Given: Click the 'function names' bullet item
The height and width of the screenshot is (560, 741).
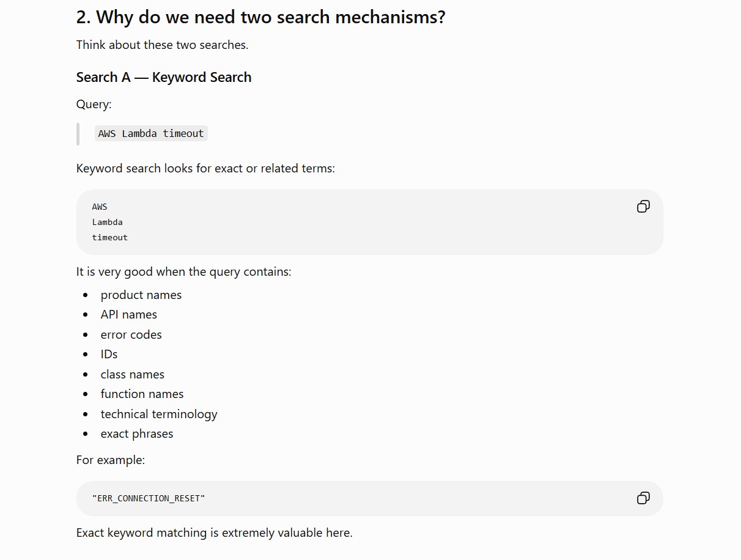Looking at the screenshot, I should pyautogui.click(x=142, y=394).
